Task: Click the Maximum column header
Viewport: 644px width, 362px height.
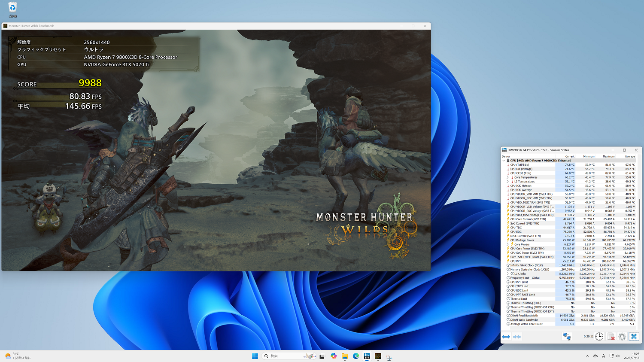Action: tap(605, 156)
